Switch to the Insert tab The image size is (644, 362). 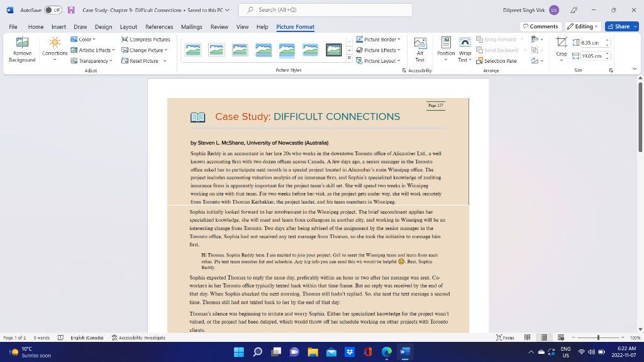[x=58, y=26]
